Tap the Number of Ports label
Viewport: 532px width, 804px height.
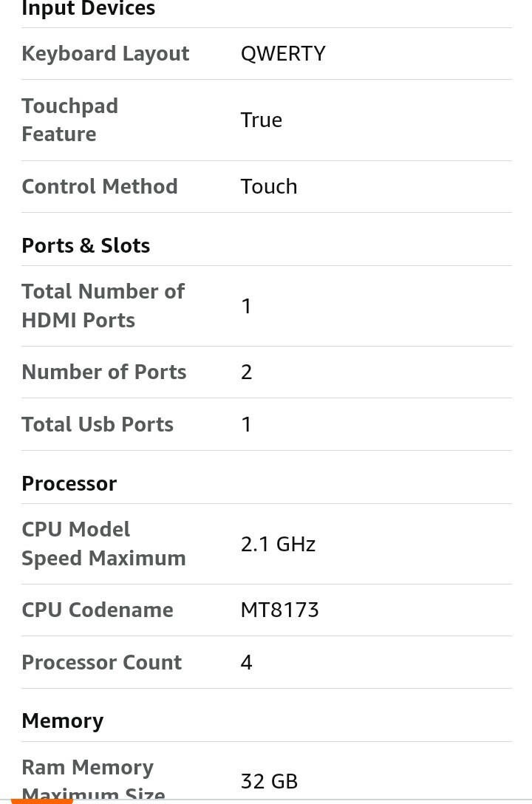point(104,372)
